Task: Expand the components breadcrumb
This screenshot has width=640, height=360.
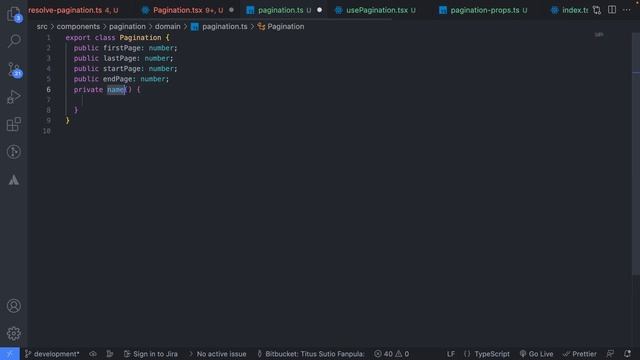Action: [78, 27]
